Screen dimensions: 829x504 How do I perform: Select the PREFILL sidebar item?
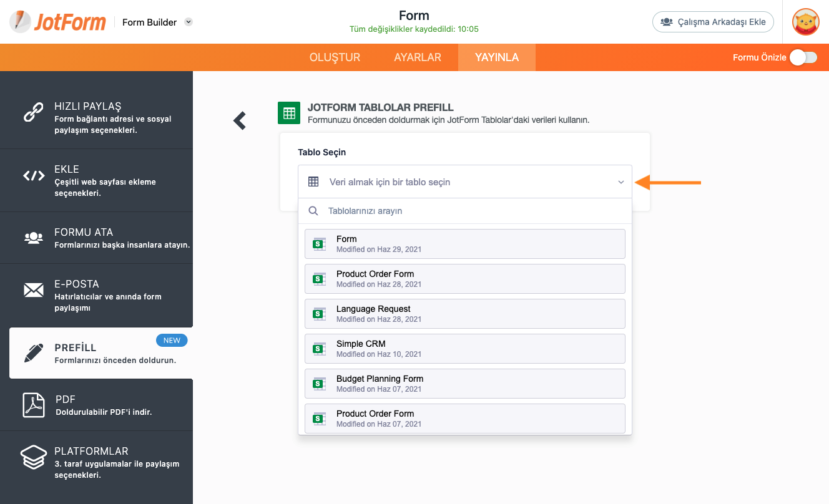(101, 353)
